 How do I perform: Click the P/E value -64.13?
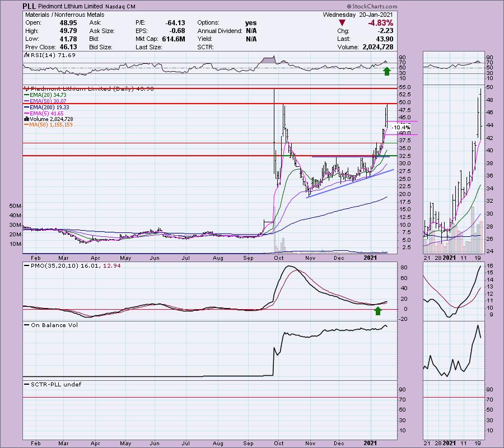pyautogui.click(x=175, y=23)
